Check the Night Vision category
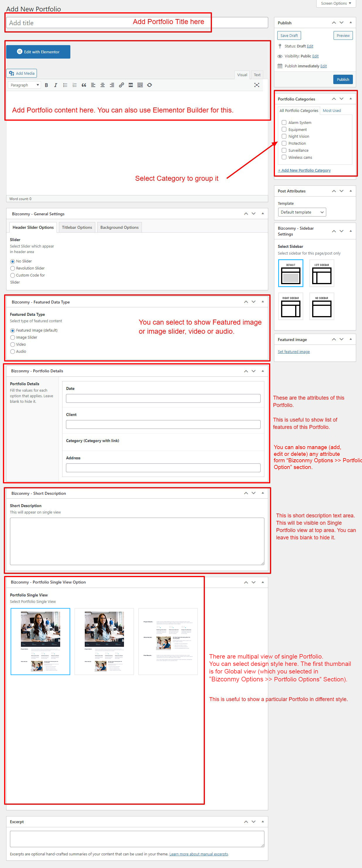 [284, 137]
